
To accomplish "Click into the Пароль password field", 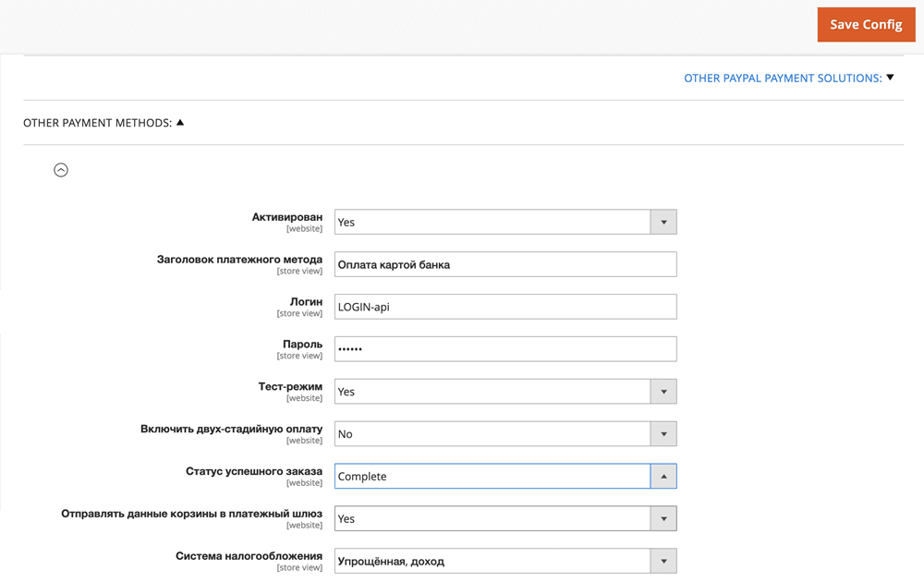I will [x=505, y=349].
